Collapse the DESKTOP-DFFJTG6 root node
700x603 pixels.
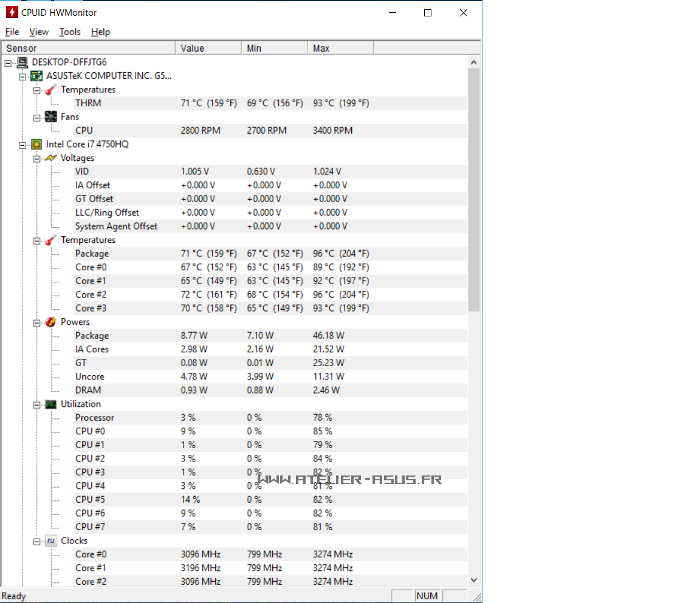[x=8, y=62]
